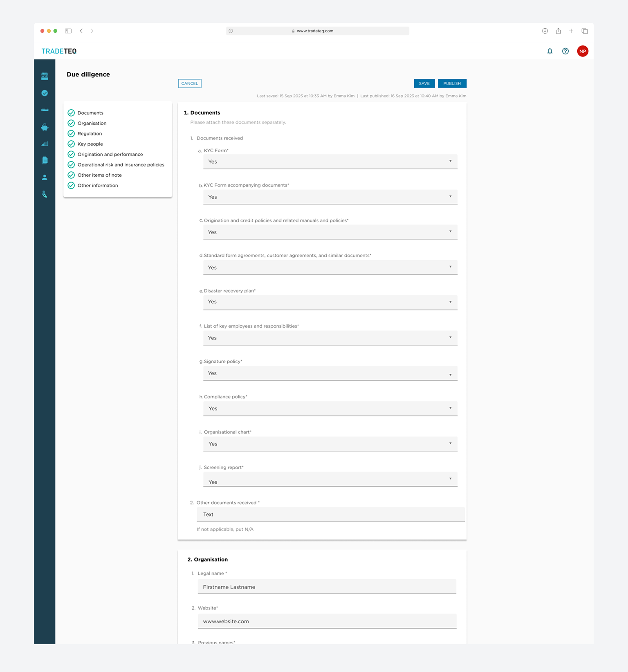This screenshot has height=672, width=628.
Task: Open the marketplace storefront sidebar icon
Action: coord(45,76)
